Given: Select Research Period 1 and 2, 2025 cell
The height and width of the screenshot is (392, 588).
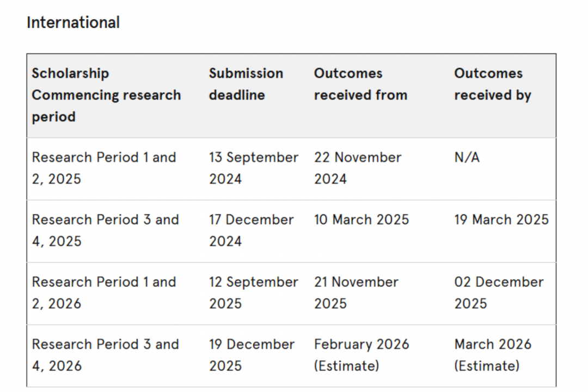Looking at the screenshot, I should [104, 168].
